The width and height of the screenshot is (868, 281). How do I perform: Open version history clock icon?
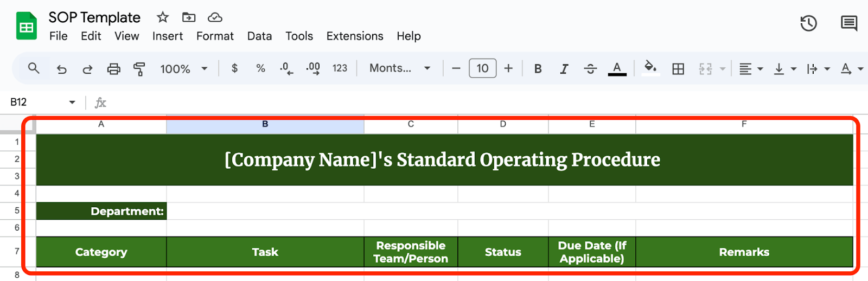pos(808,23)
